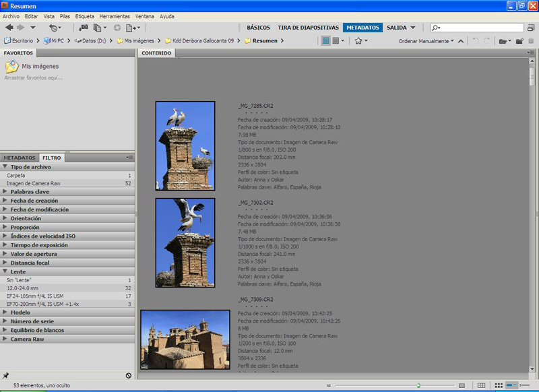Rotate 90° counterclockwise icon
Image resolution: width=539 pixels, height=392 pixels.
pyautogui.click(x=476, y=41)
